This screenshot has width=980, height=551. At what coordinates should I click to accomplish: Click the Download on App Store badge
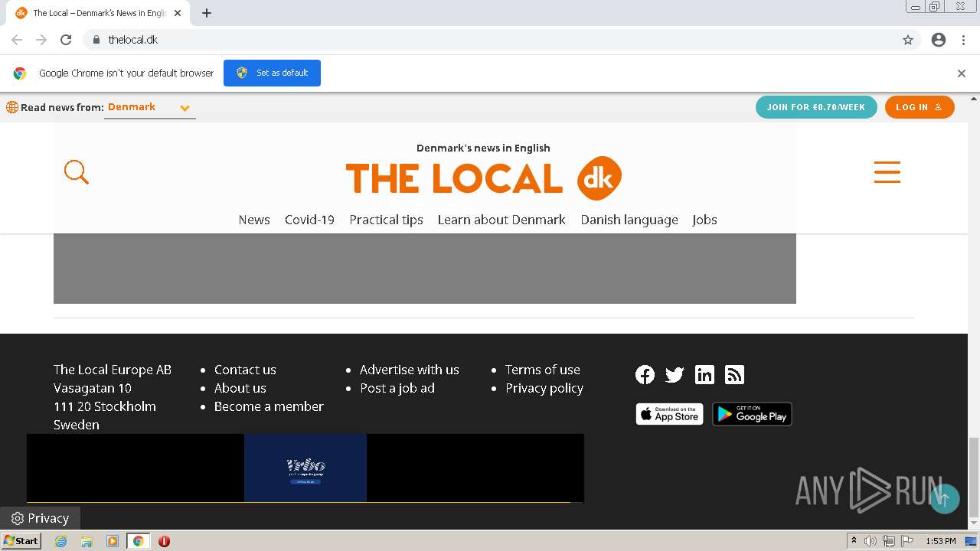coord(669,414)
